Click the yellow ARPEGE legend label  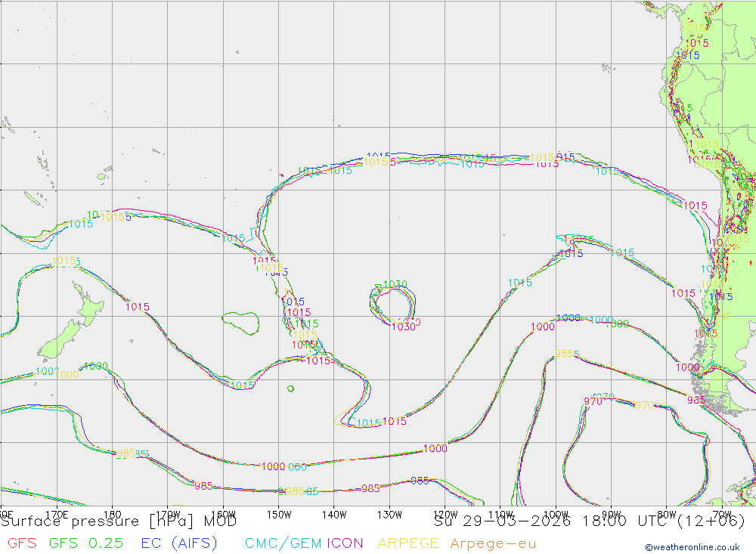pos(408,543)
